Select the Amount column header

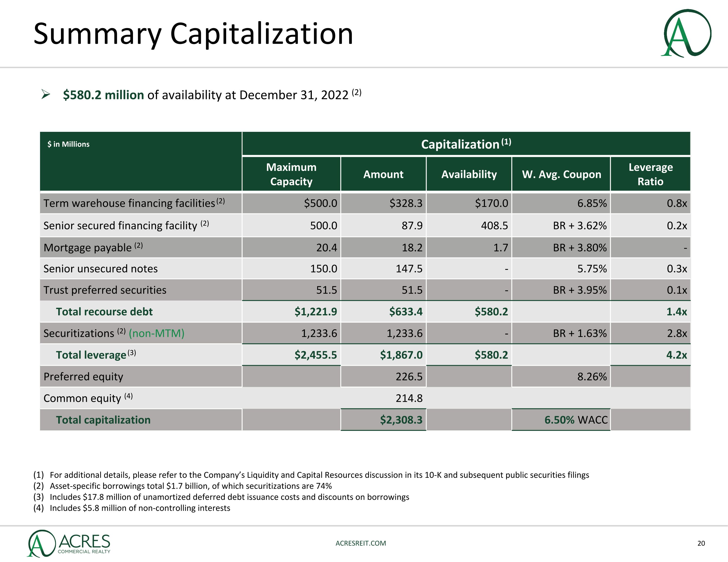383,174
